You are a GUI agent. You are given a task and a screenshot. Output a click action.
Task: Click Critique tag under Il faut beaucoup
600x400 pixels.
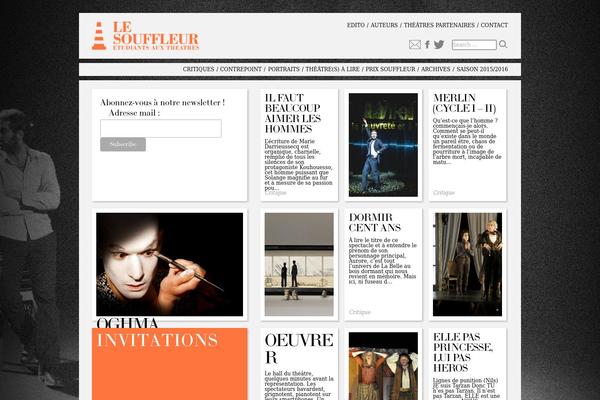click(x=276, y=193)
